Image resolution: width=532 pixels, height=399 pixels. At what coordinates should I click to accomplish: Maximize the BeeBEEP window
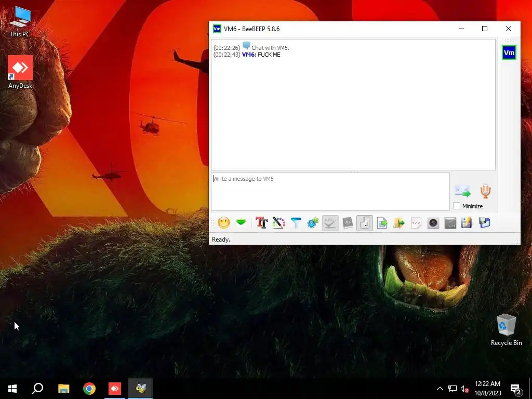pos(485,29)
